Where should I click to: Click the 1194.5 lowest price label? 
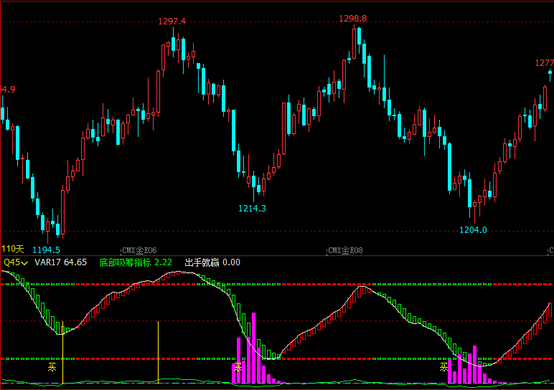(46, 250)
